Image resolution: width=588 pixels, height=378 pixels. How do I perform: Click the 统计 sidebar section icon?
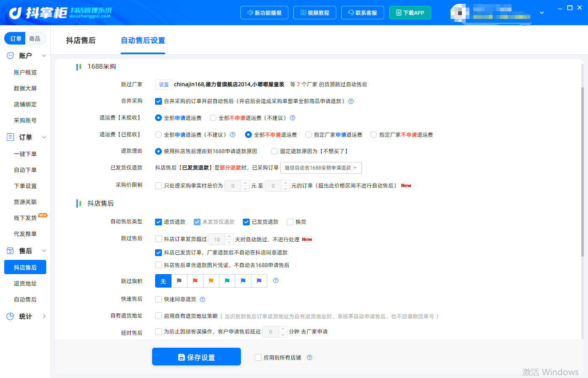pyautogui.click(x=11, y=316)
